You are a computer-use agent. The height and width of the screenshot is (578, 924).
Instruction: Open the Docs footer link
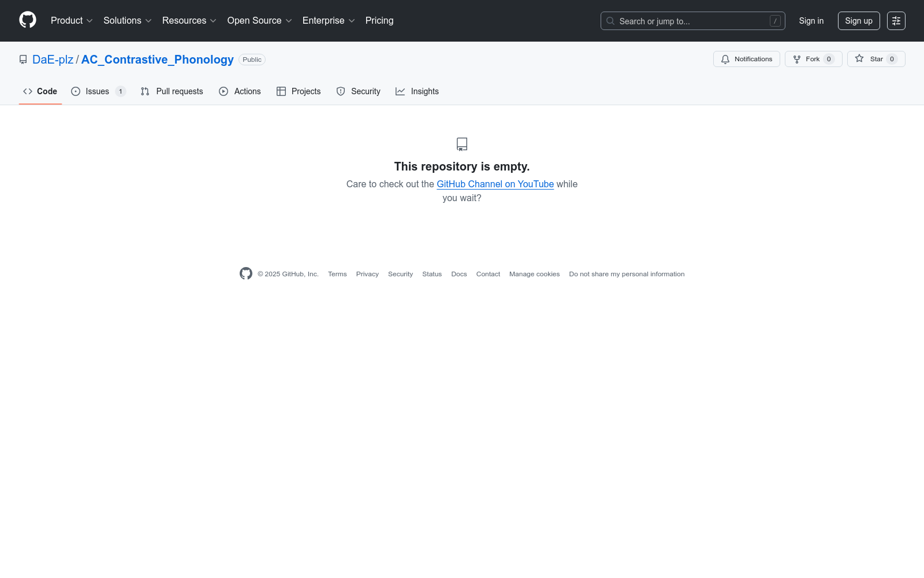tap(459, 274)
